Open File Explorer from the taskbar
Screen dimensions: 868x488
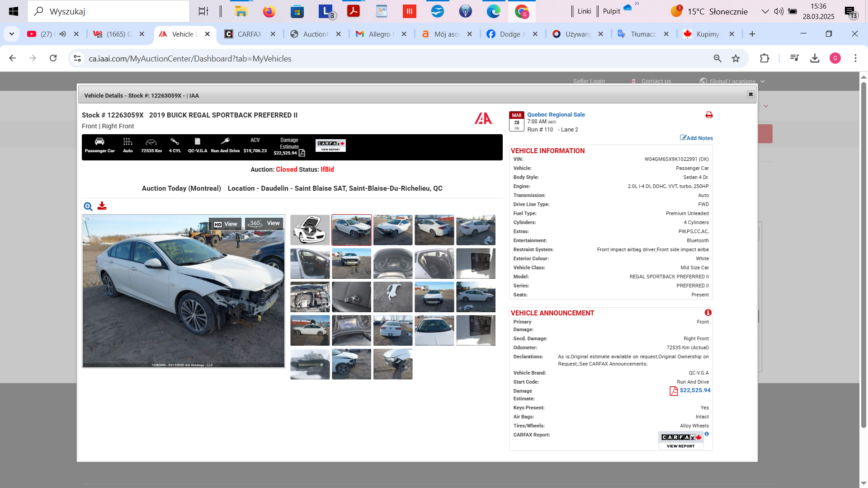pos(241,11)
